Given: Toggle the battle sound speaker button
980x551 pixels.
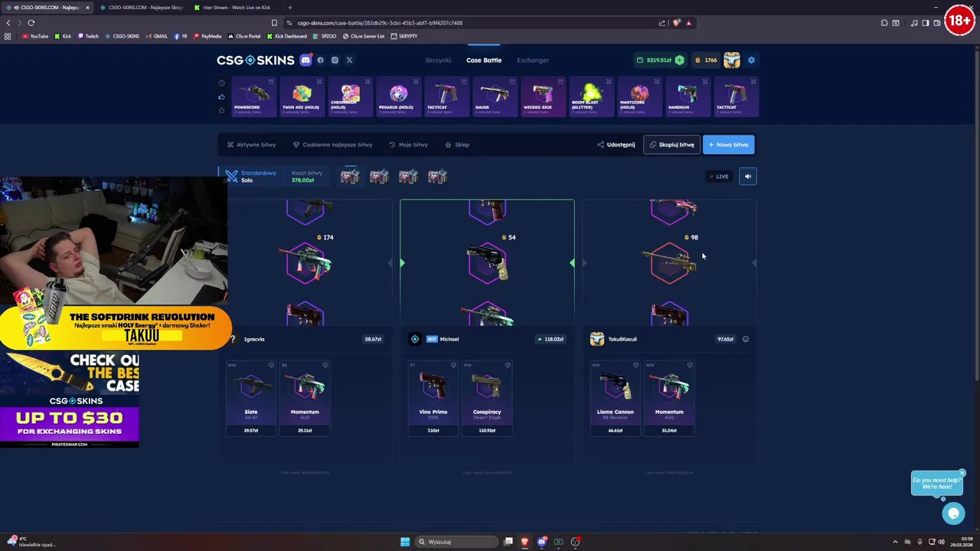Looking at the screenshot, I should (x=748, y=177).
